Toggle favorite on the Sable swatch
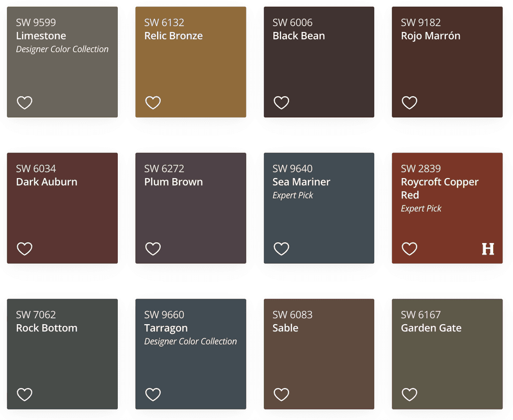The height and width of the screenshot is (420, 513). pyautogui.click(x=281, y=394)
